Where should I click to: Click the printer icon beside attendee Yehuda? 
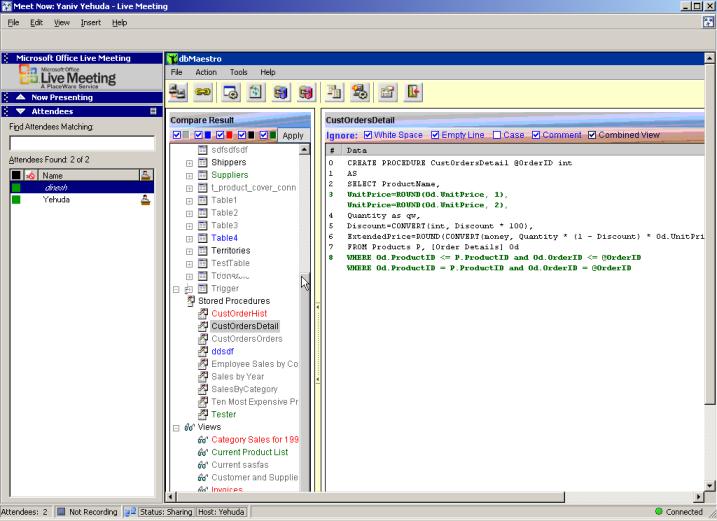pos(146,200)
